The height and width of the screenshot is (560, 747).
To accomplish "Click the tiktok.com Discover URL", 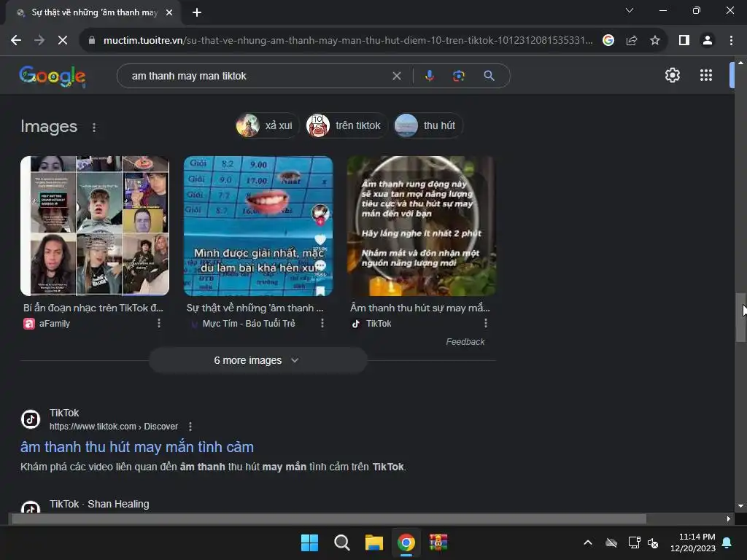I will tap(114, 426).
